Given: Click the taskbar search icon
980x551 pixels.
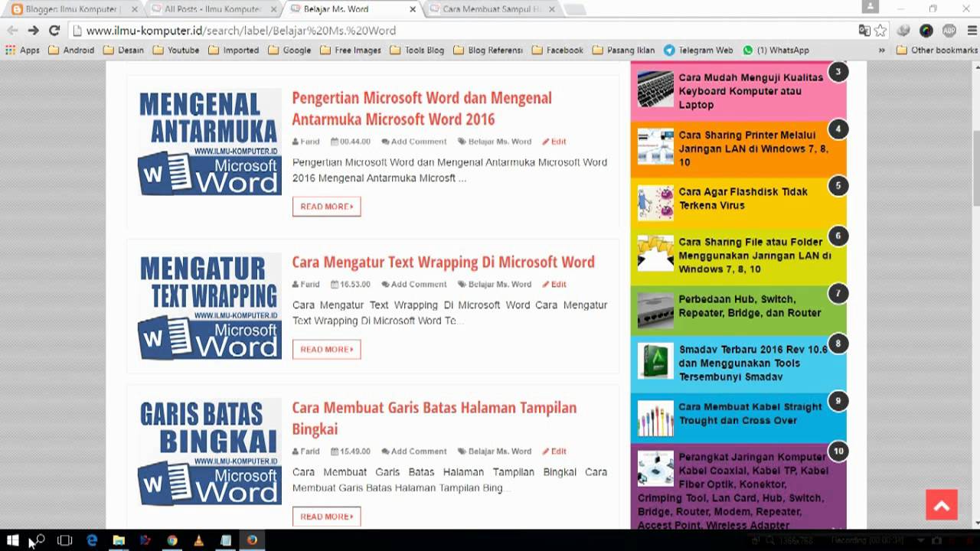Looking at the screenshot, I should pos(39,540).
